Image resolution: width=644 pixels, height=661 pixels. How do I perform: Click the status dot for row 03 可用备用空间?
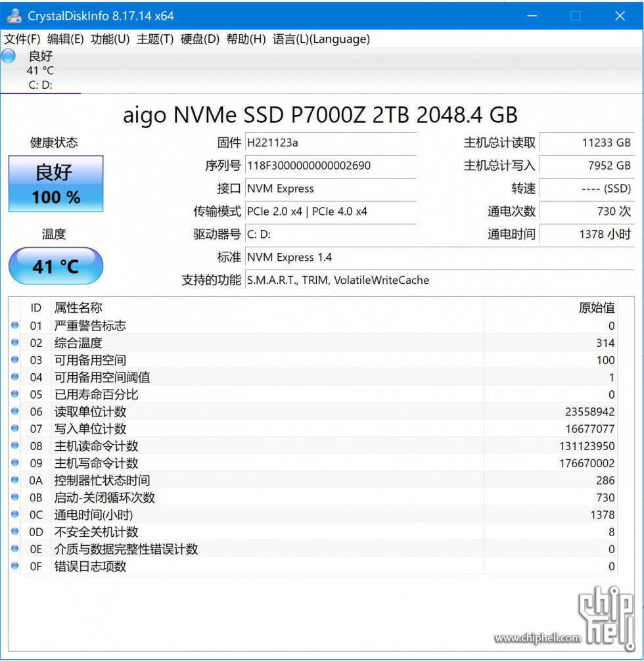tap(14, 359)
